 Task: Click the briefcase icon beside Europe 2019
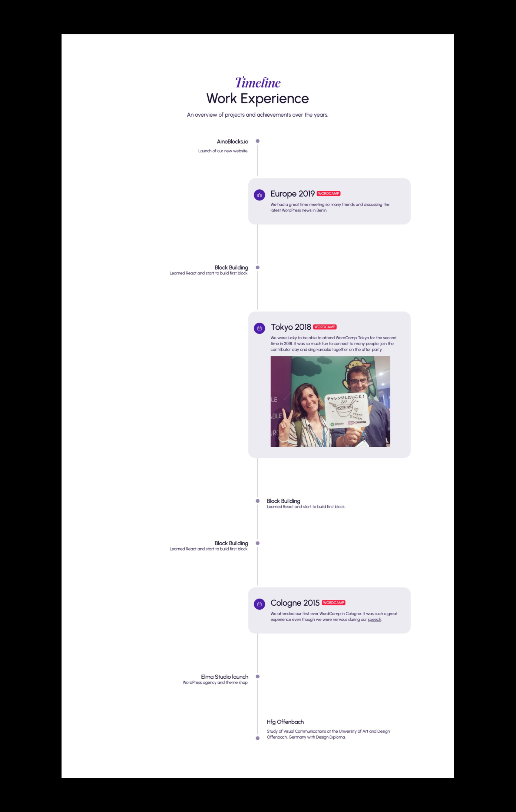259,195
